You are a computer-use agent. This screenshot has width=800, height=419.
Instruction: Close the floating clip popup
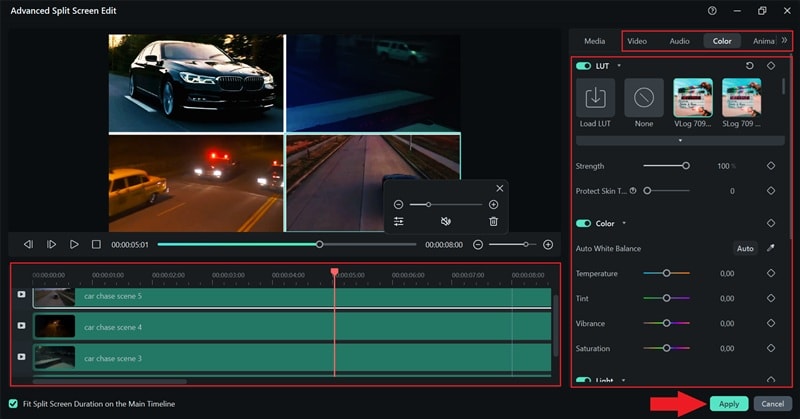tap(499, 188)
